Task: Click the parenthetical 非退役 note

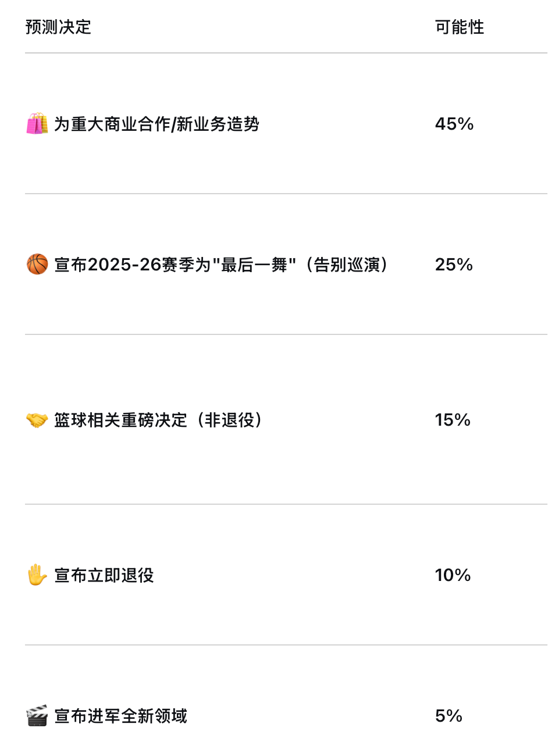Action: point(229,420)
